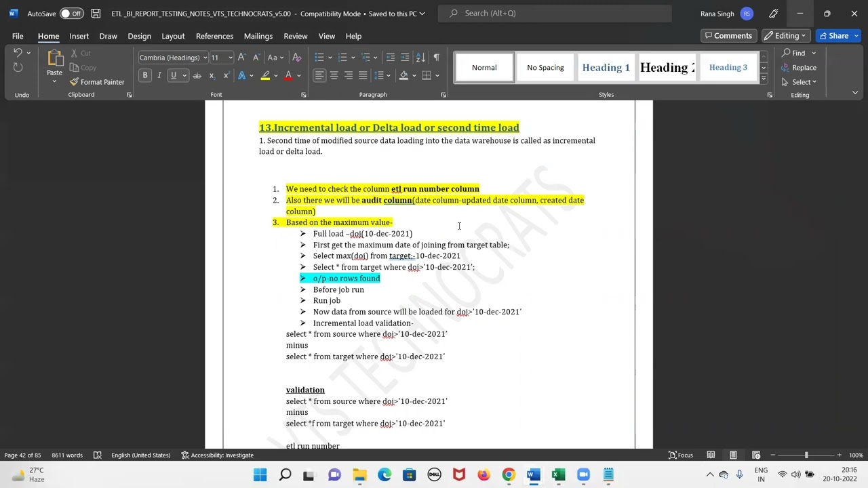Align text to center
868x488 pixels.
pos(334,75)
